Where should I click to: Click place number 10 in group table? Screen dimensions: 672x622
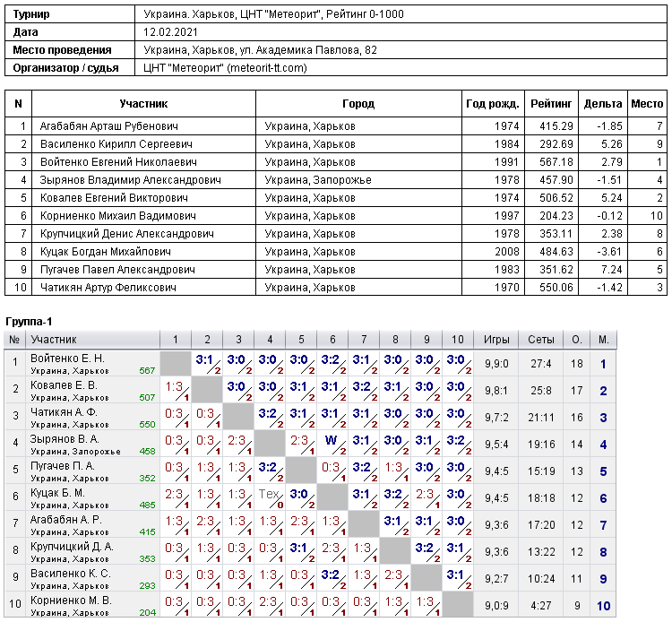[603, 606]
